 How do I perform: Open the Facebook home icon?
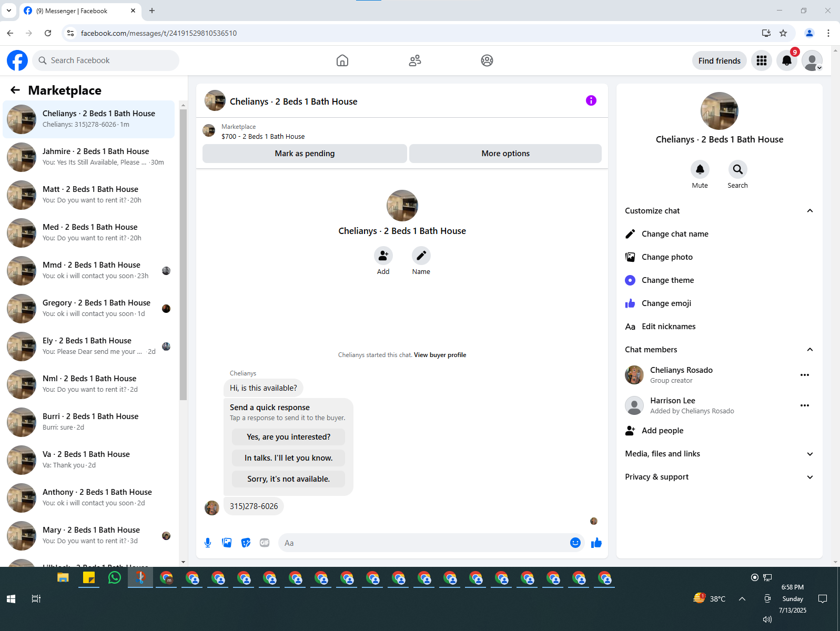[342, 60]
